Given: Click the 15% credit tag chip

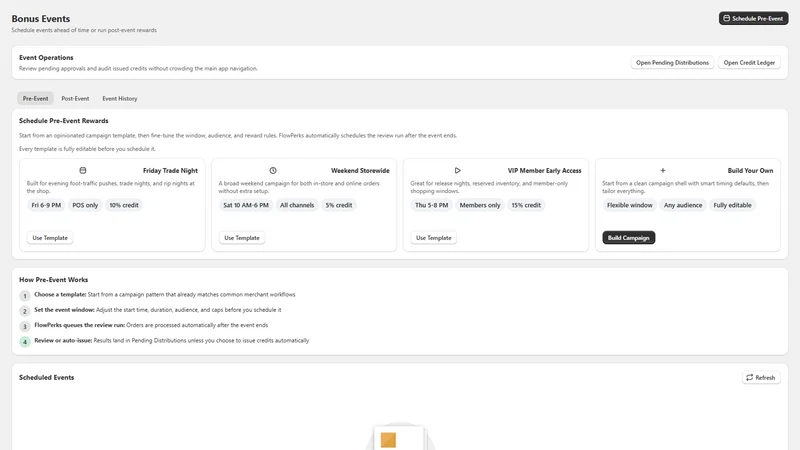Looking at the screenshot, I should (526, 205).
